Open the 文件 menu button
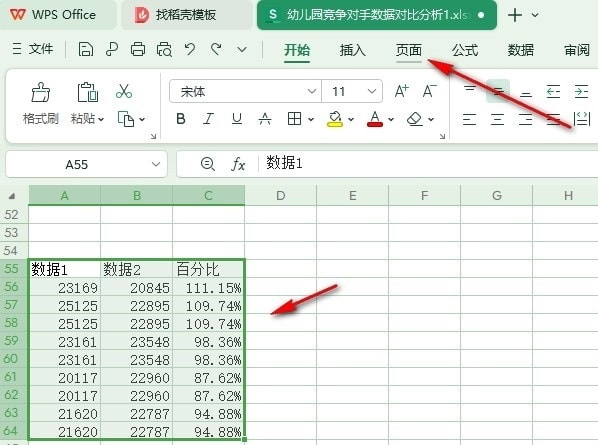 33,49
